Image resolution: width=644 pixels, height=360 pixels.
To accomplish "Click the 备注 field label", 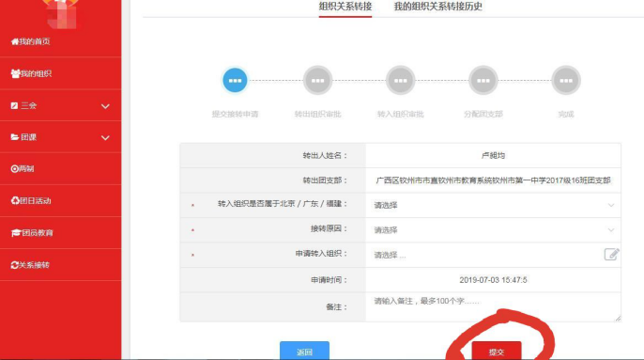I will [336, 307].
